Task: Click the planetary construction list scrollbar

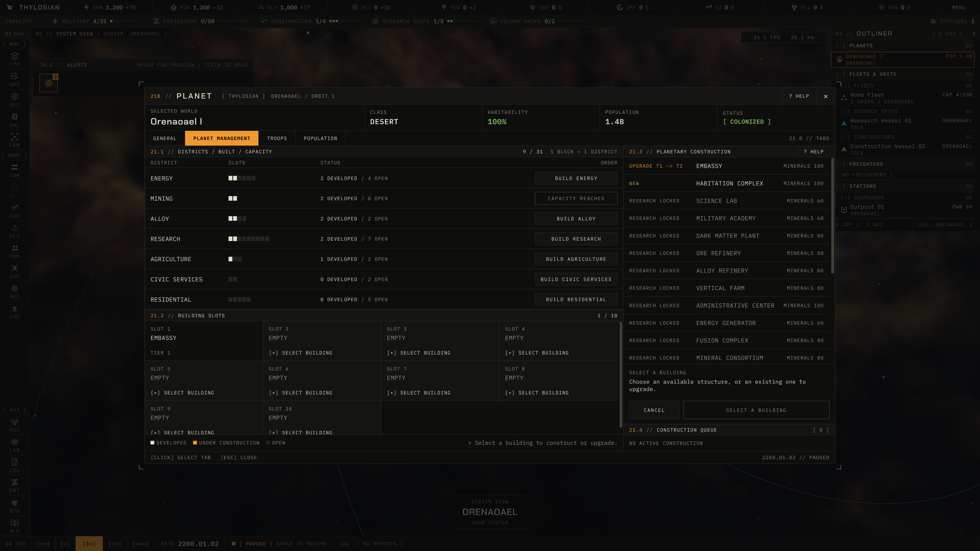Action: 832,216
